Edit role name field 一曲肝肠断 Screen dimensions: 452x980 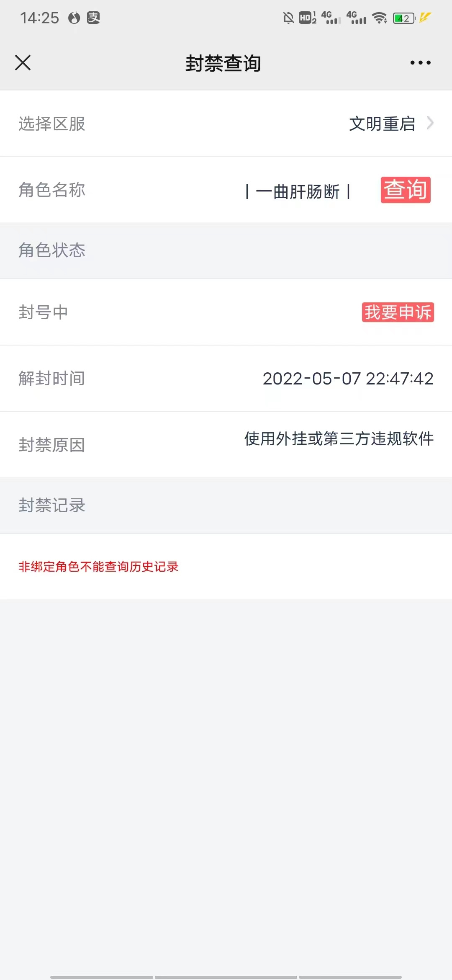point(298,191)
